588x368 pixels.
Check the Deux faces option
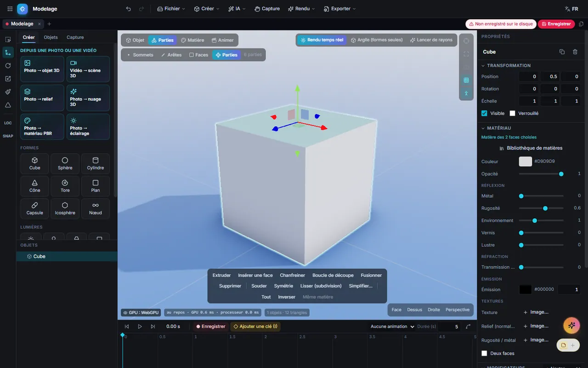pos(484,353)
